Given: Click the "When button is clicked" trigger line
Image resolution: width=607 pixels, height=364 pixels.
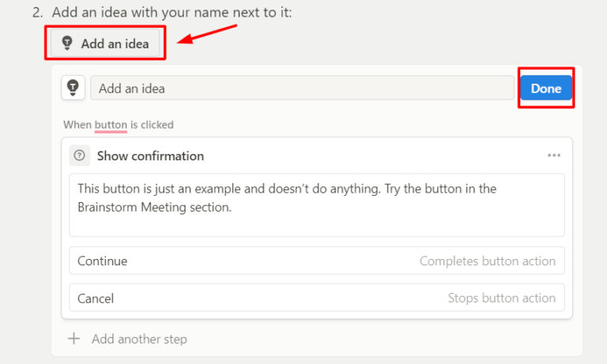Looking at the screenshot, I should (x=119, y=125).
